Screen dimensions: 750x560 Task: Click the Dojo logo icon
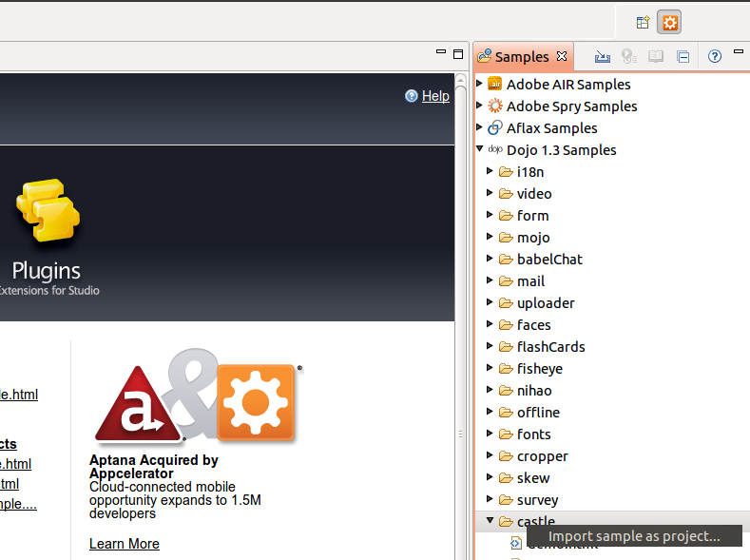click(495, 149)
